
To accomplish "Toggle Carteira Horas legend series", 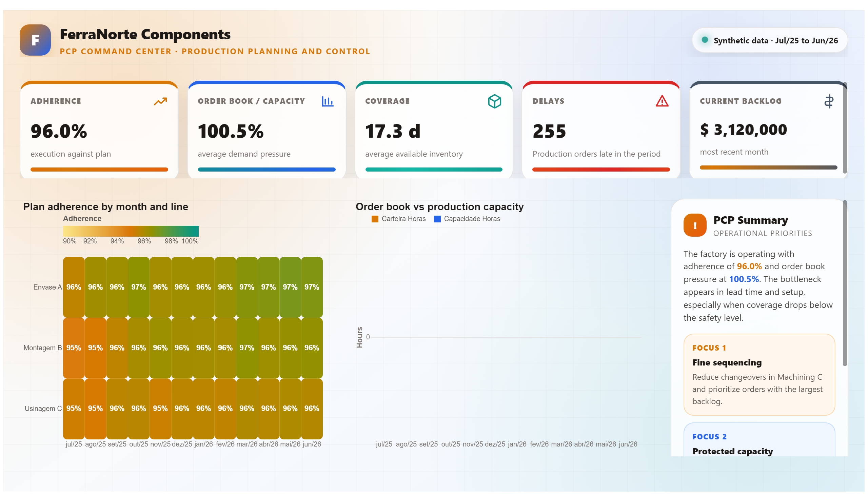I will tap(398, 219).
